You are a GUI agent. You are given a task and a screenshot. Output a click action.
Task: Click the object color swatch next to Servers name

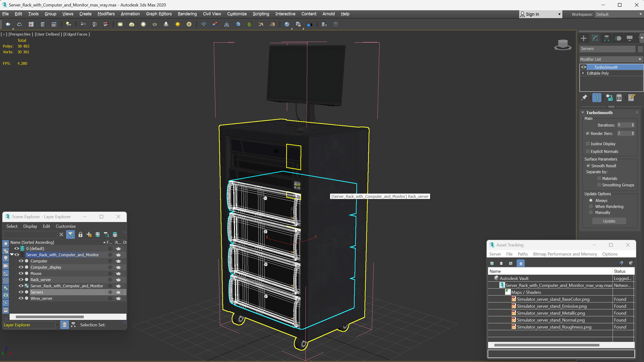pos(640,49)
